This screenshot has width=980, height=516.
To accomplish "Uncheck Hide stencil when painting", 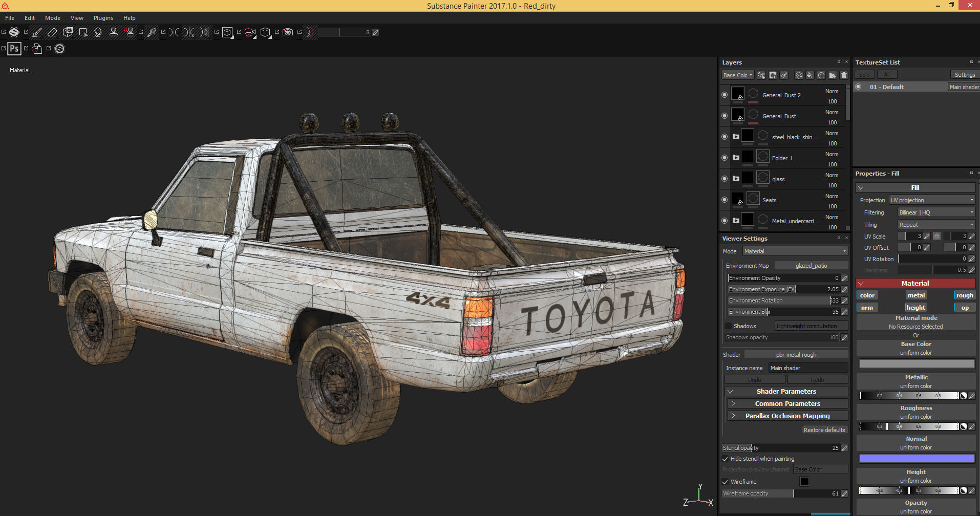I will (x=725, y=459).
